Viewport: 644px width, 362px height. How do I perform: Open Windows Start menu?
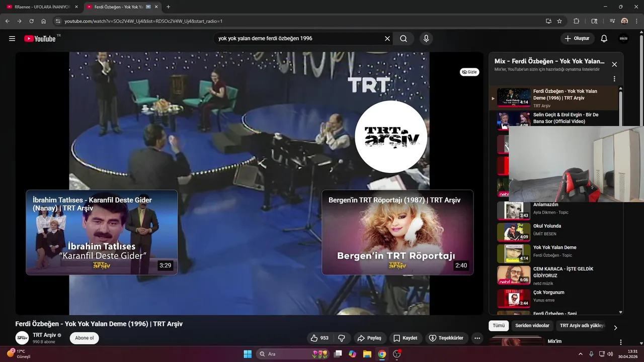(x=248, y=354)
